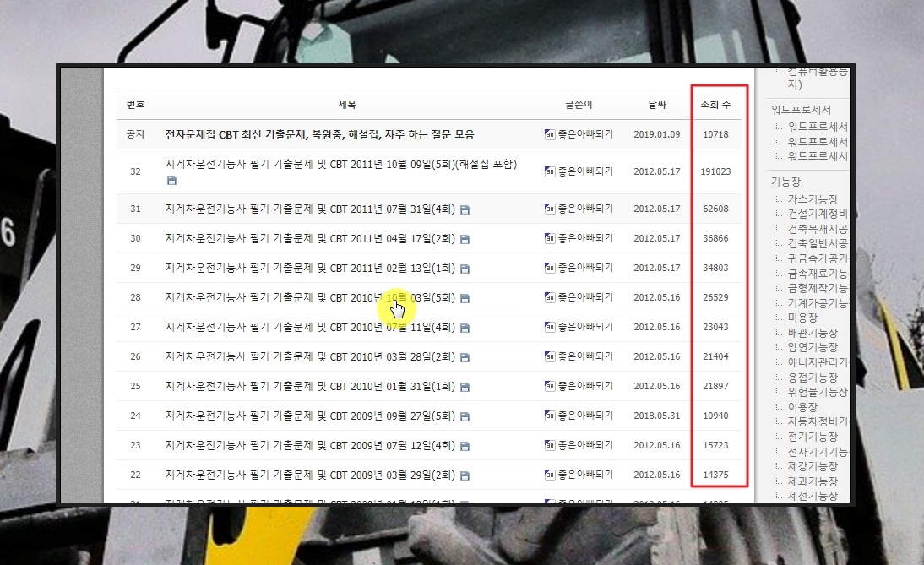
Task: Click author level icon in row 25
Action: point(550,386)
